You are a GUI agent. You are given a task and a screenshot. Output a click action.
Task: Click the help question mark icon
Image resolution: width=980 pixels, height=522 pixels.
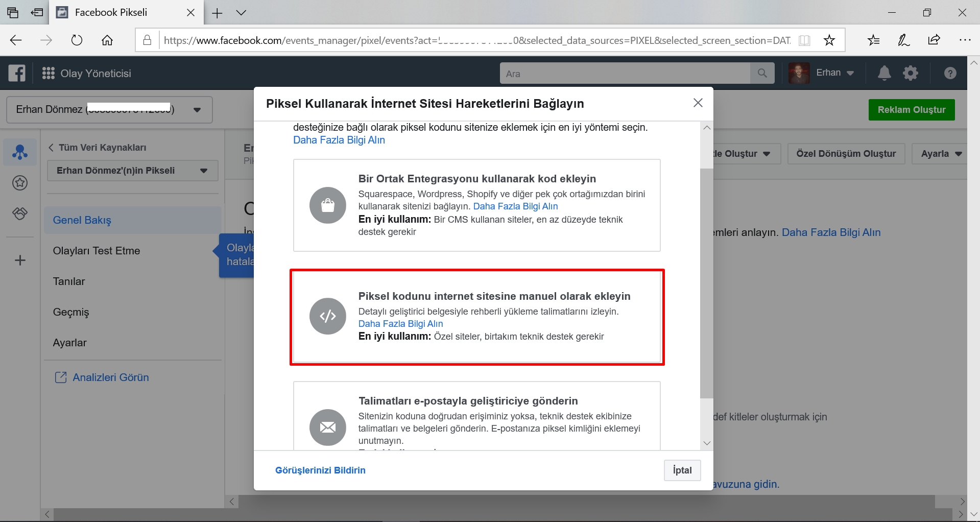click(950, 73)
